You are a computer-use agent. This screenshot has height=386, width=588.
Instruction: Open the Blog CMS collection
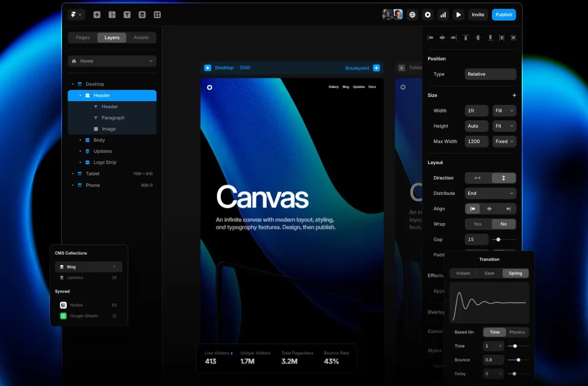click(x=89, y=267)
